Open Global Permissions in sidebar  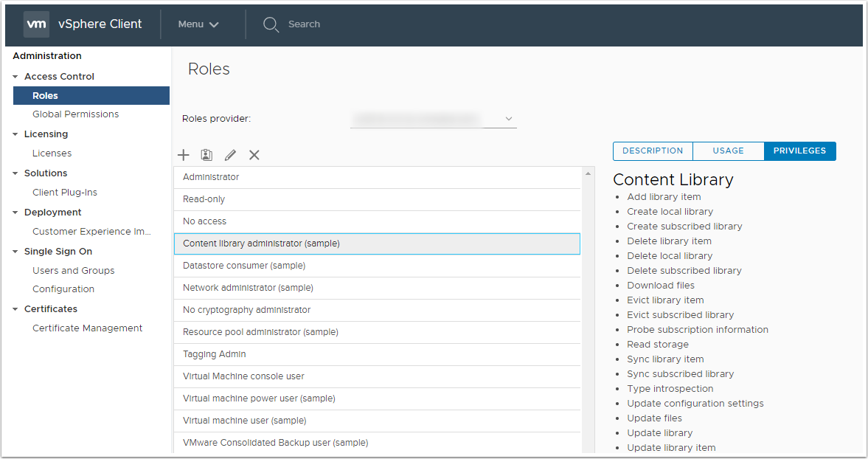pos(76,114)
